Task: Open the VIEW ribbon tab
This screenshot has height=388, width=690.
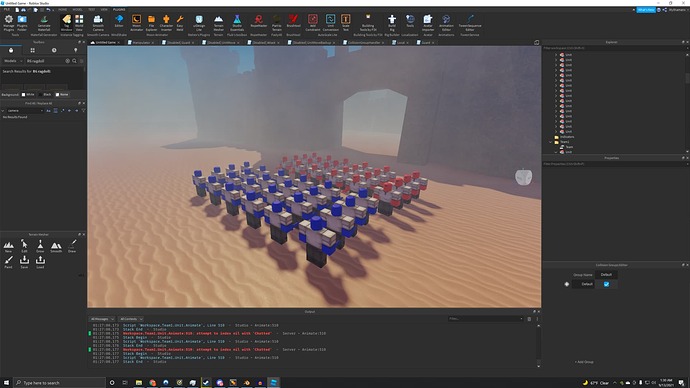Action: (x=104, y=10)
